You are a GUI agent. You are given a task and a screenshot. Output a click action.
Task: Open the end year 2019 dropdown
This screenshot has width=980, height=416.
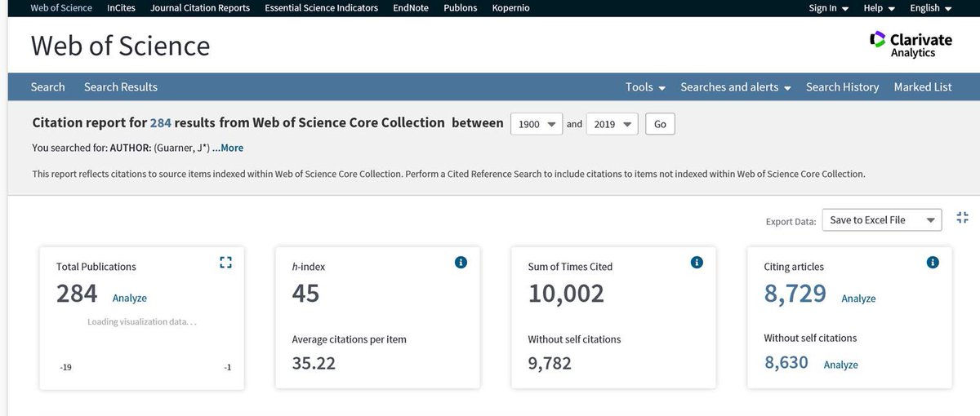tap(612, 124)
